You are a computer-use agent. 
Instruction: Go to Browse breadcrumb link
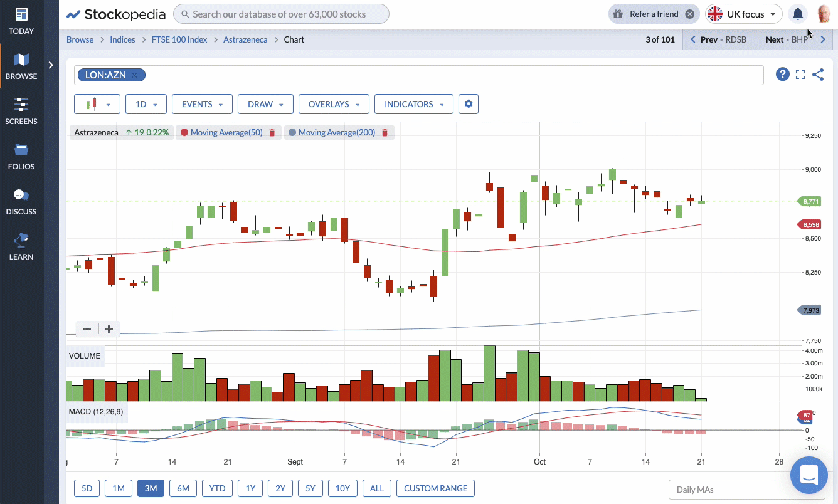[80, 39]
